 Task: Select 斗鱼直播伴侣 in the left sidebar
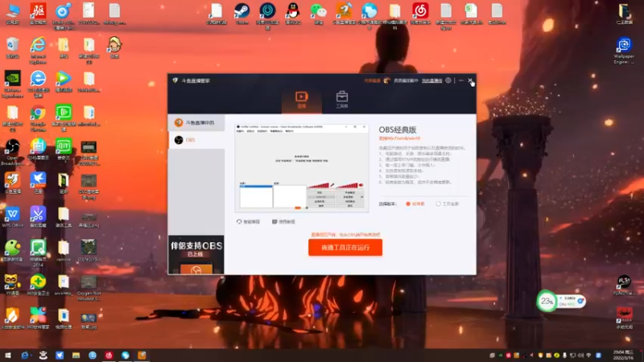pyautogui.click(x=196, y=123)
